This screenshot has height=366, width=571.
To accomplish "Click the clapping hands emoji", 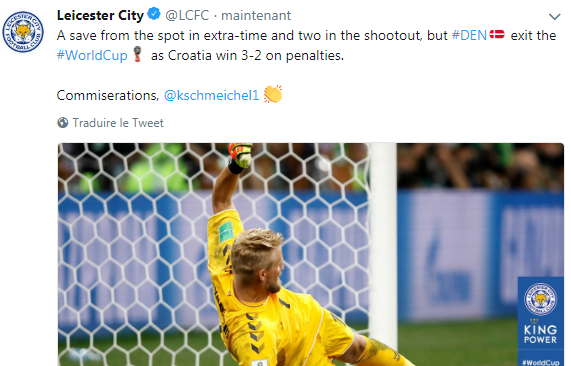I will pos(273,94).
